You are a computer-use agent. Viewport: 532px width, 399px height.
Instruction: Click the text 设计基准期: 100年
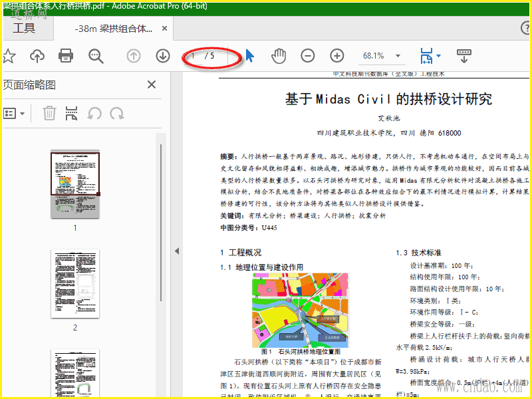tap(442, 265)
